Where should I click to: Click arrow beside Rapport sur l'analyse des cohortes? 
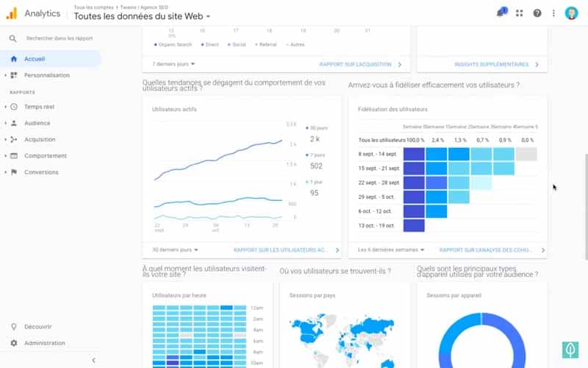tap(543, 250)
